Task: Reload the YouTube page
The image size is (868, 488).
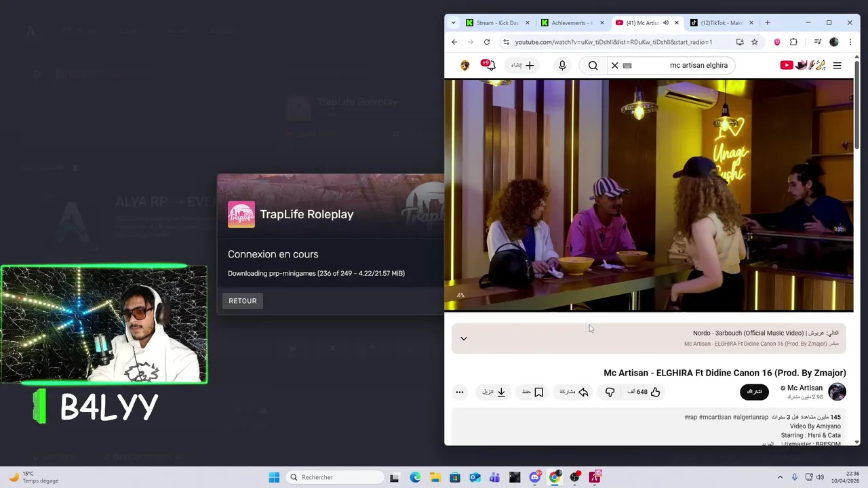Action: (487, 42)
